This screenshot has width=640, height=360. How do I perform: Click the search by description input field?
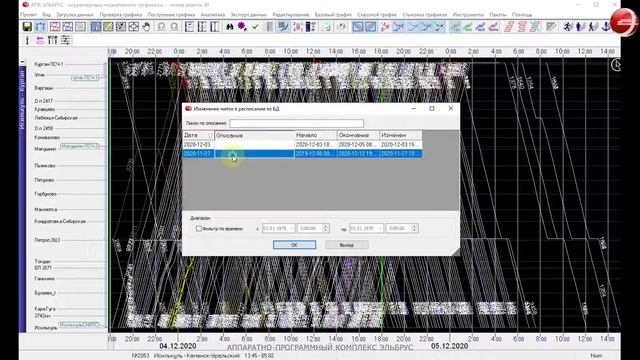(296, 123)
